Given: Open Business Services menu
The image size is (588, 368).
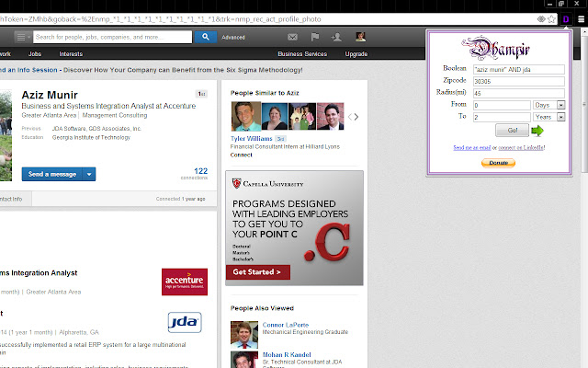Looking at the screenshot, I should 302,54.
